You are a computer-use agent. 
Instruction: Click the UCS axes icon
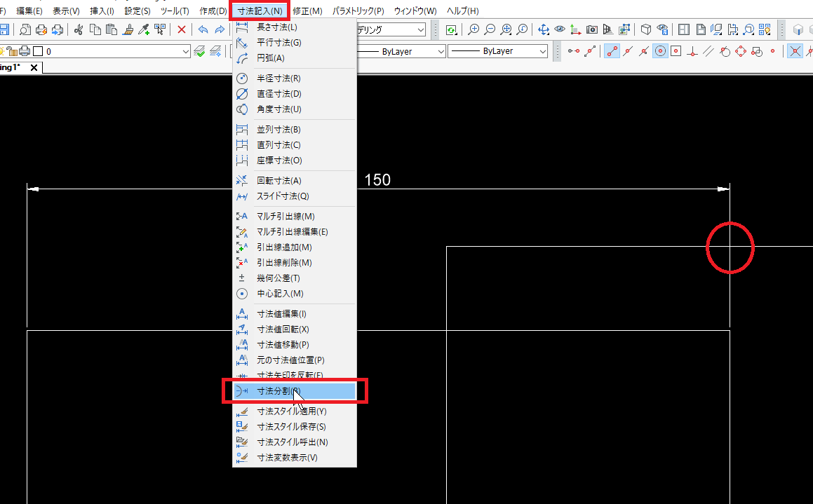(x=575, y=29)
